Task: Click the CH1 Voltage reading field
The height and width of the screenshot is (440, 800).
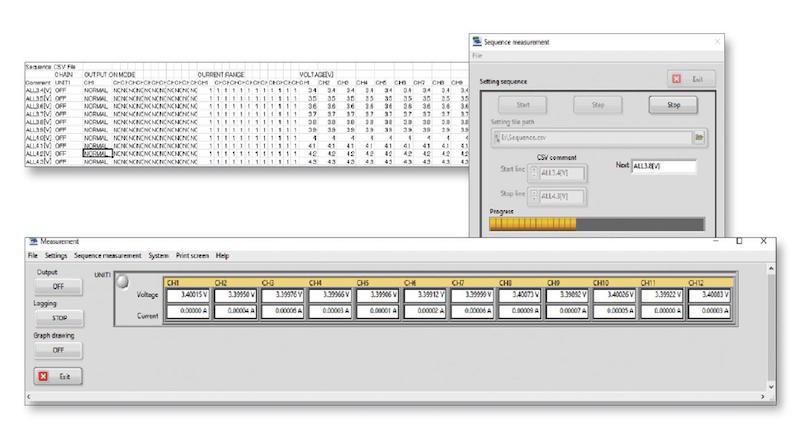Action: tap(187, 296)
